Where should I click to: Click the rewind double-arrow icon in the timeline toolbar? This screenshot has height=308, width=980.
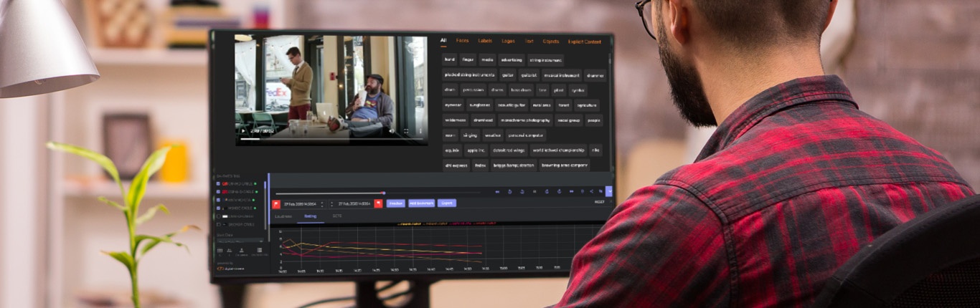point(497,191)
